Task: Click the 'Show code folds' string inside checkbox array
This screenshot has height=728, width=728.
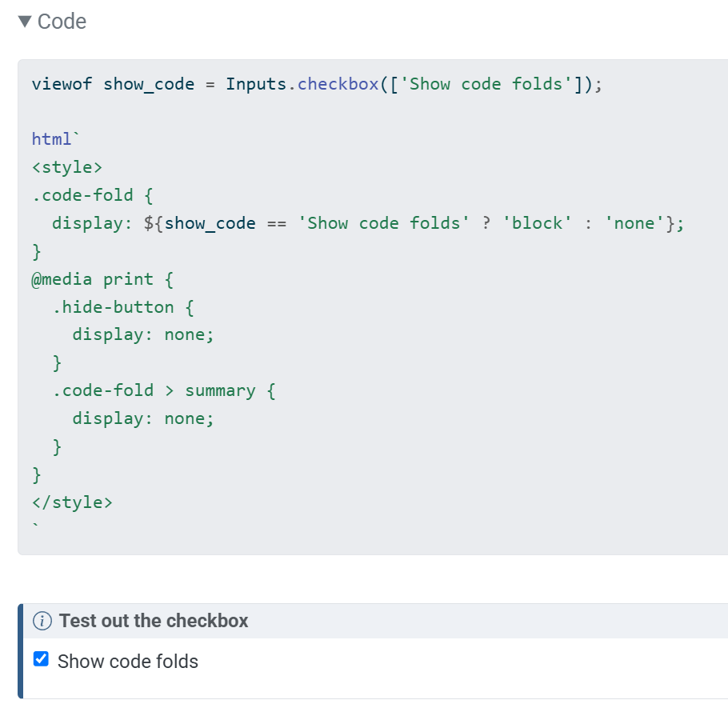Action: [x=486, y=84]
